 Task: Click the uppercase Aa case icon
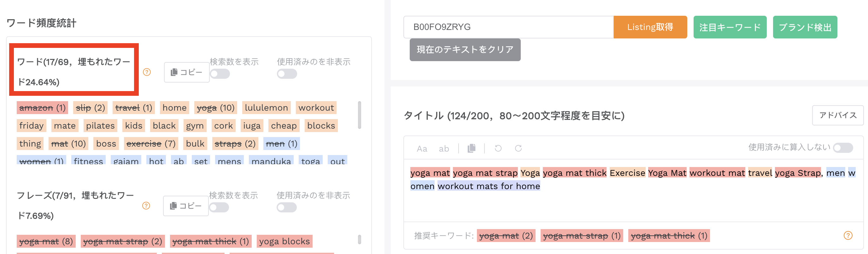(x=422, y=148)
